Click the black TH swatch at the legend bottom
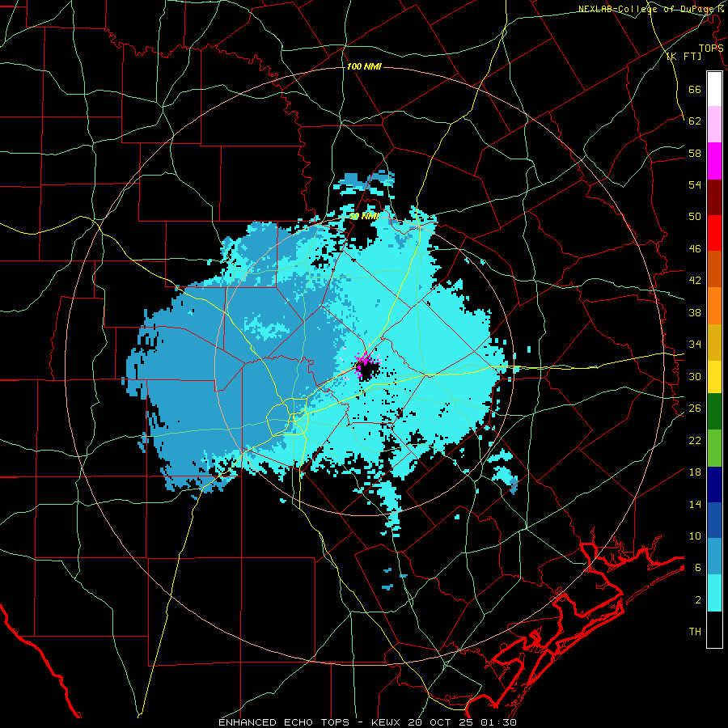Viewport: 728px width, 728px height. tap(714, 629)
